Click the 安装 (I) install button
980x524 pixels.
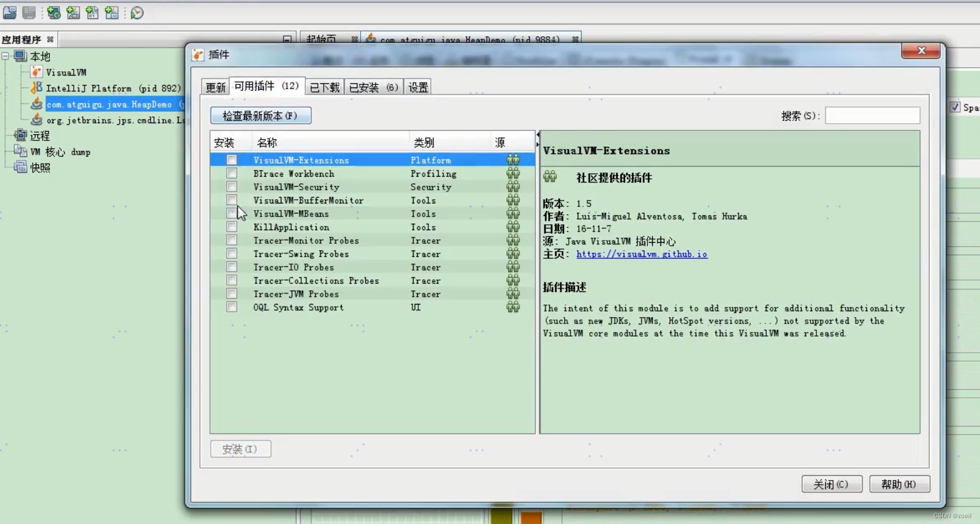(x=240, y=449)
